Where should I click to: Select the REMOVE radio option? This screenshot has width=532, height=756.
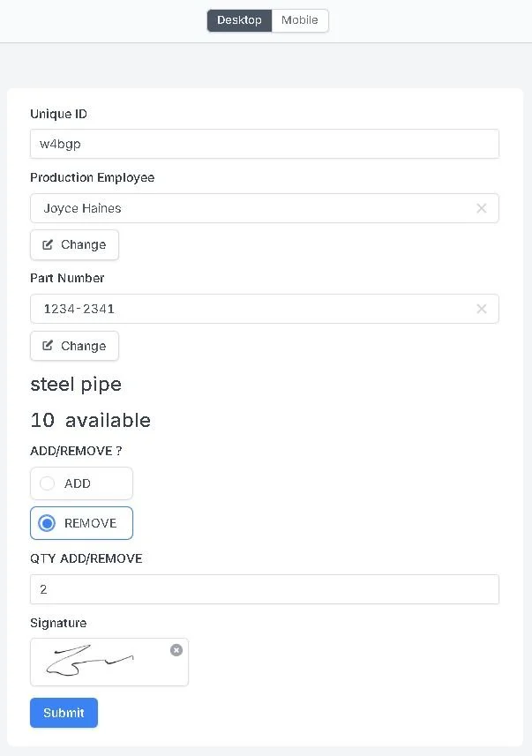point(48,523)
